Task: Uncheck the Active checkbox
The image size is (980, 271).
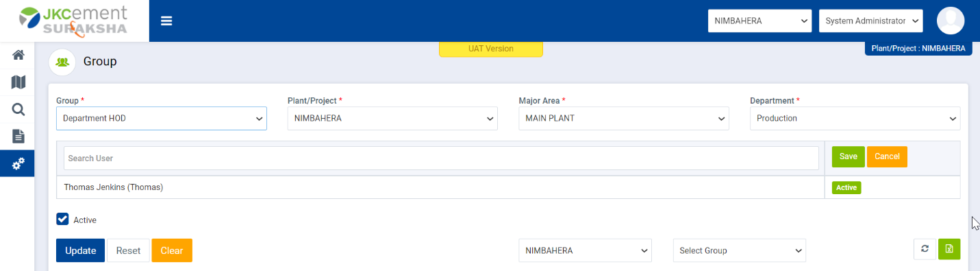Action: click(62, 220)
